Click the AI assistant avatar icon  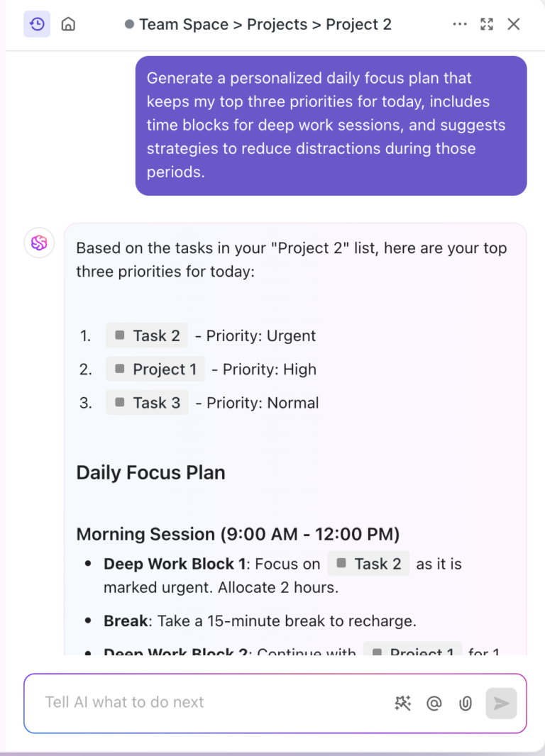[39, 243]
